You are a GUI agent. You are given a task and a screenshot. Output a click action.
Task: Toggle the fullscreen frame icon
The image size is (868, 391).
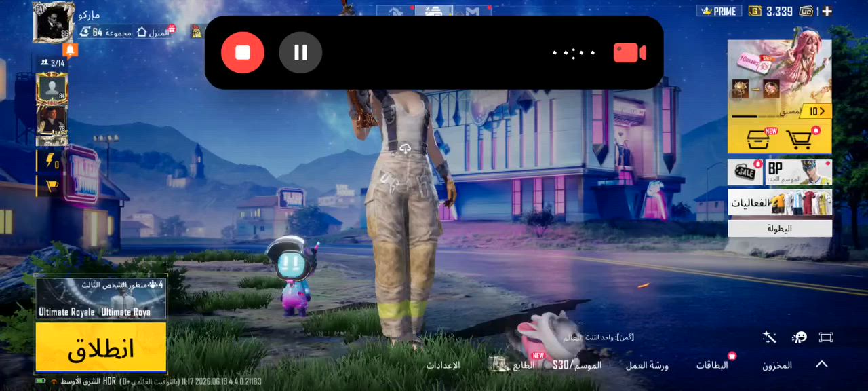point(825,337)
